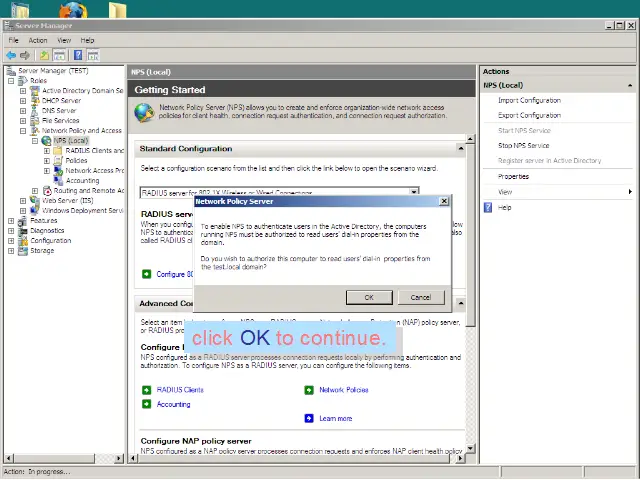Click the Policies node icon

(x=58, y=160)
